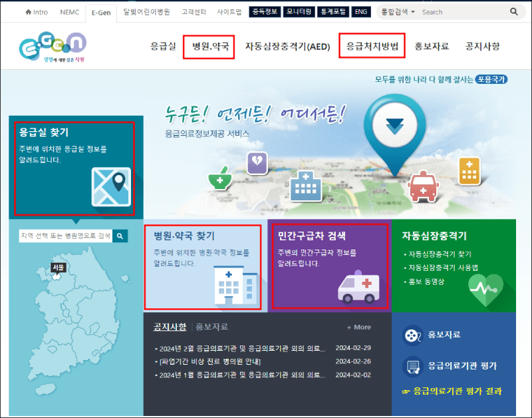Click the 응급의료기관 평가 결과 link
The image size is (532, 418).
click(458, 391)
